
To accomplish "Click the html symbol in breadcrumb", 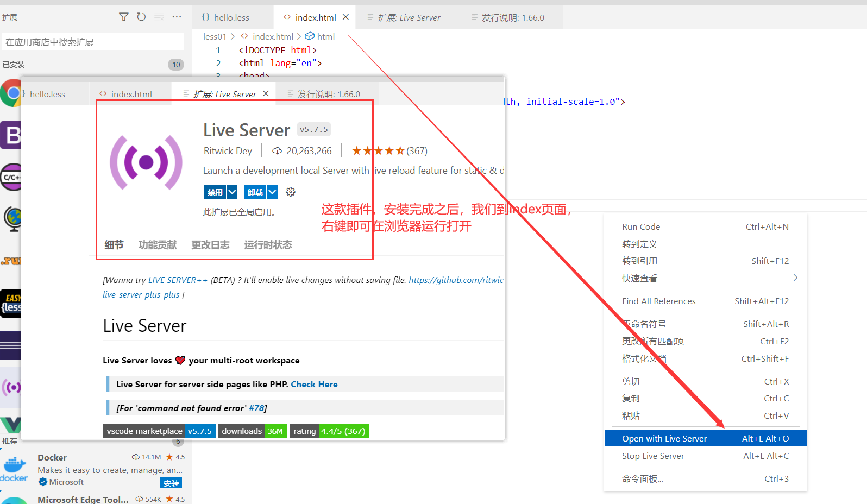I will 320,36.
